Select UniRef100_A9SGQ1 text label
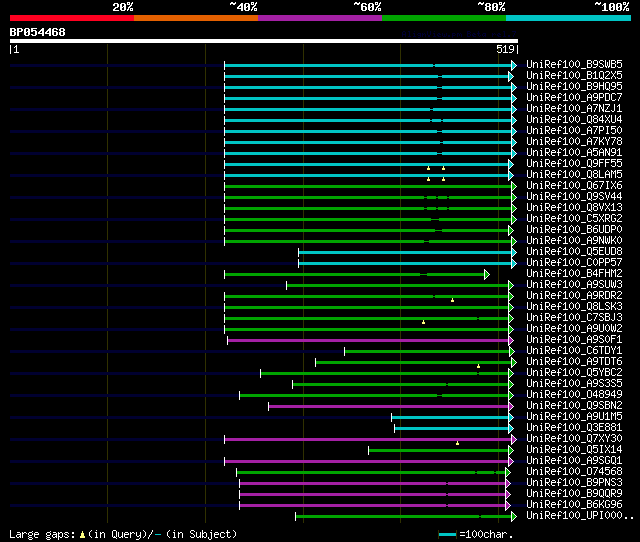The height and width of the screenshot is (542, 640). [x=574, y=461]
